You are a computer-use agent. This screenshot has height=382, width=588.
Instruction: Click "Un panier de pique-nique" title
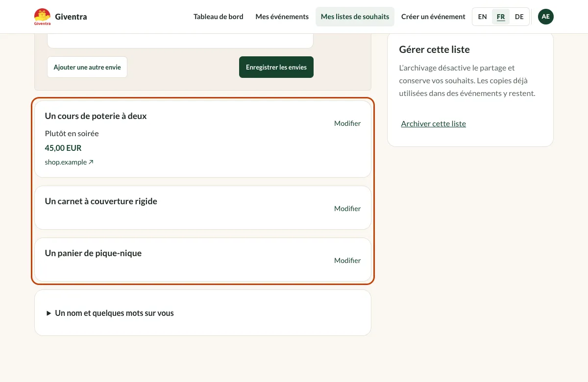point(93,253)
